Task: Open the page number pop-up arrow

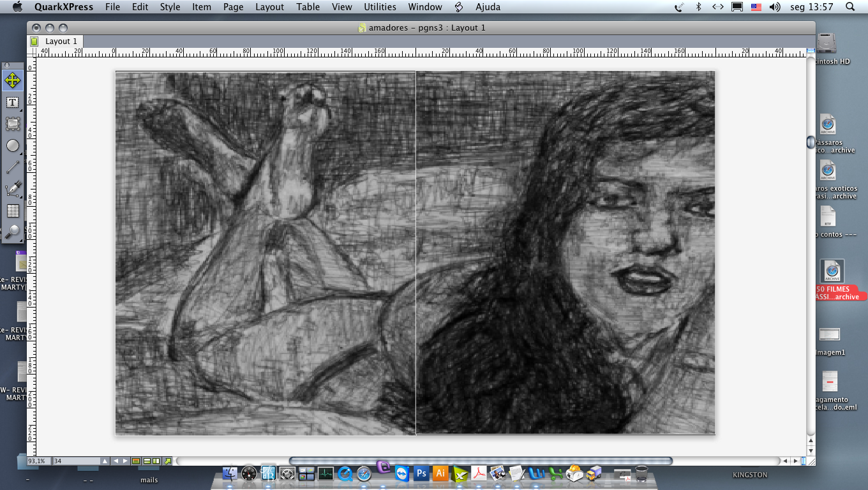Action: point(105,461)
